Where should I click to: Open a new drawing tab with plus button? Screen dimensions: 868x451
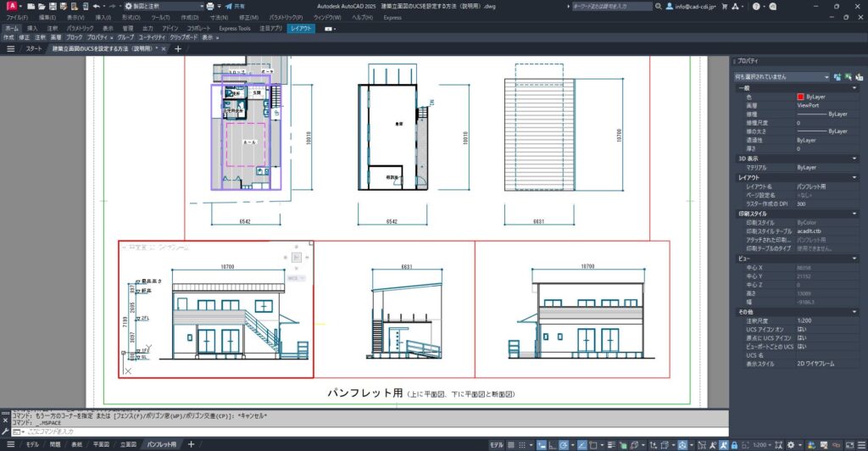178,48
